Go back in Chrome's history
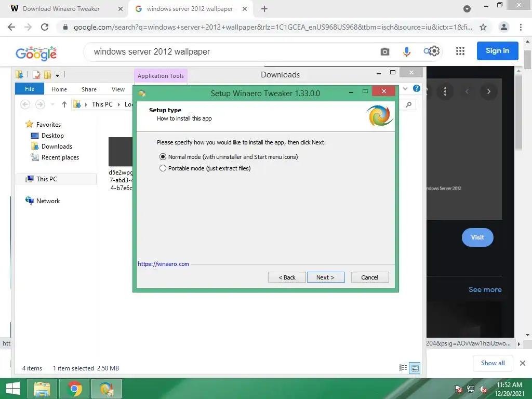 pos(11,27)
